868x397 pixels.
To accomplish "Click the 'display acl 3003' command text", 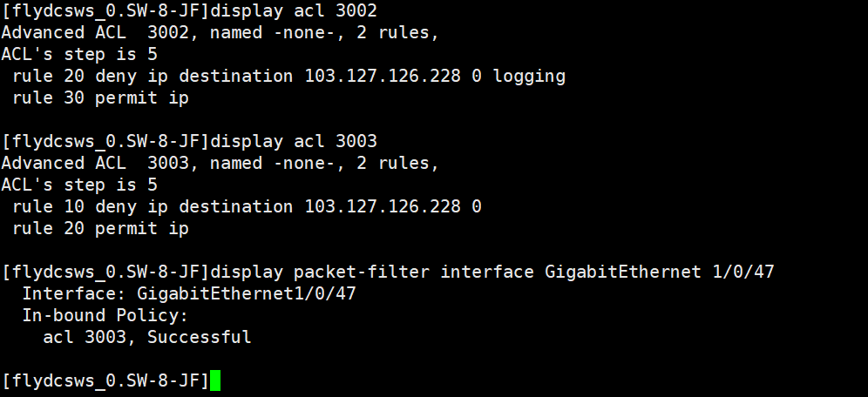I will tap(294, 141).
